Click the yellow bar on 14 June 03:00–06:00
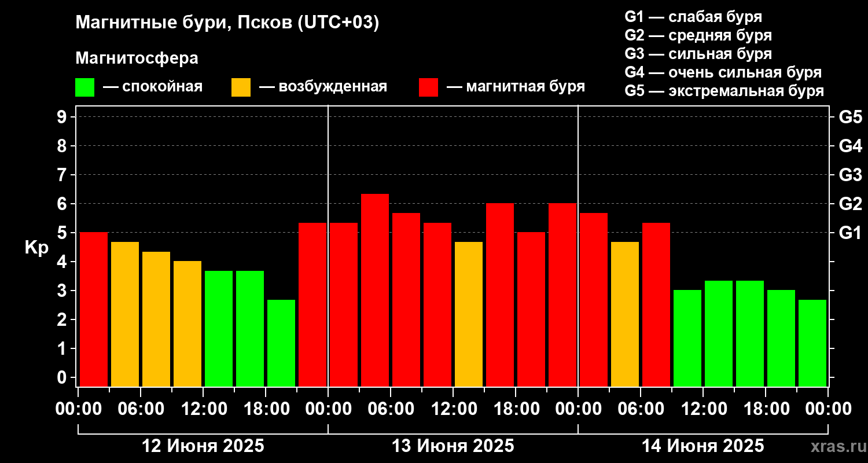The height and width of the screenshot is (463, 868). [x=625, y=314]
